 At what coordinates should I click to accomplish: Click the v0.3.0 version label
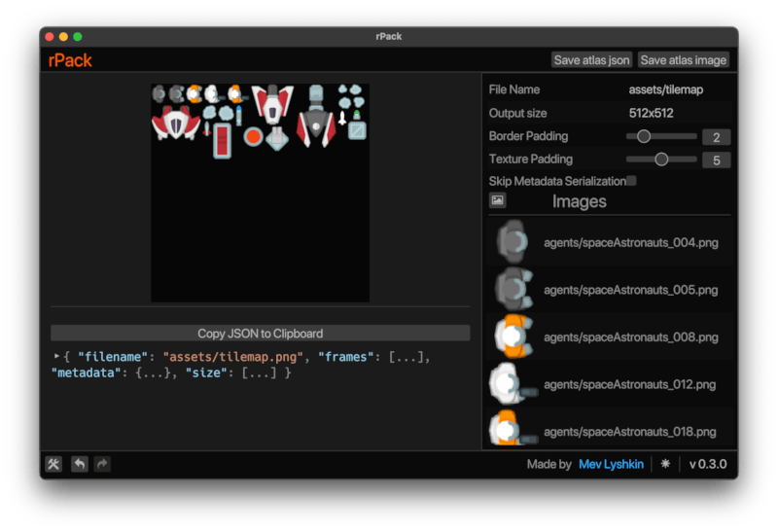pyautogui.click(x=708, y=464)
